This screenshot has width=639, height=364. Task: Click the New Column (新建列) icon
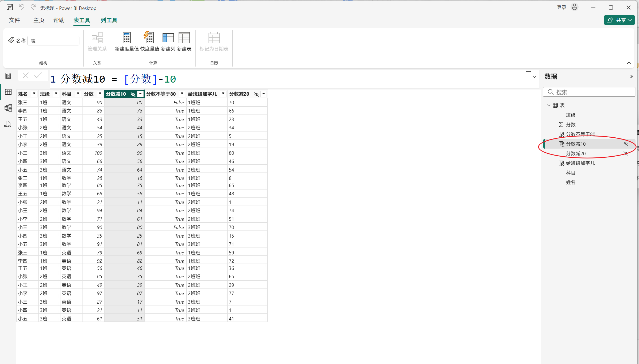[168, 38]
